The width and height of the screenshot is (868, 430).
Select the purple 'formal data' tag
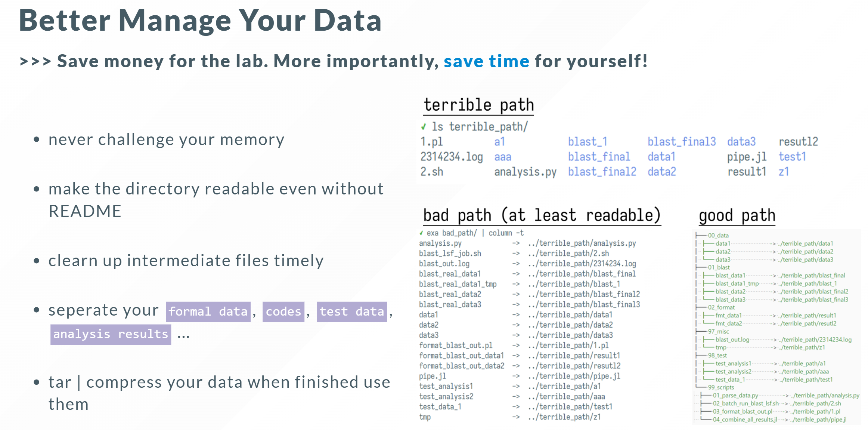click(208, 311)
